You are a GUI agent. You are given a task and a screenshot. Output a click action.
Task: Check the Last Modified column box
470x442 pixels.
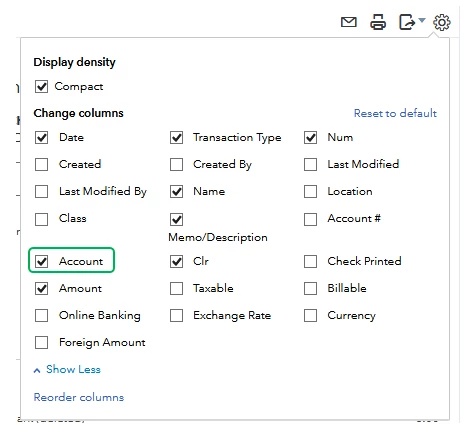click(x=310, y=164)
